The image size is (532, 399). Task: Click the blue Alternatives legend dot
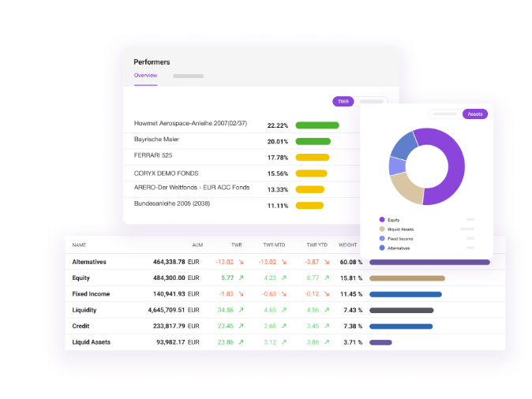(x=382, y=248)
